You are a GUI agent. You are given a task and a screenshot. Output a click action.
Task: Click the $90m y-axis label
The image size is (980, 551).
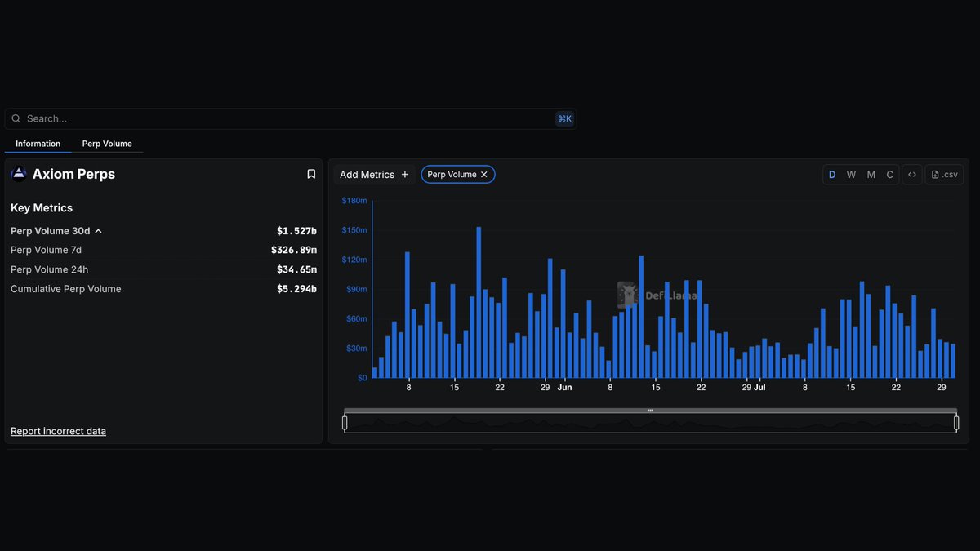356,289
